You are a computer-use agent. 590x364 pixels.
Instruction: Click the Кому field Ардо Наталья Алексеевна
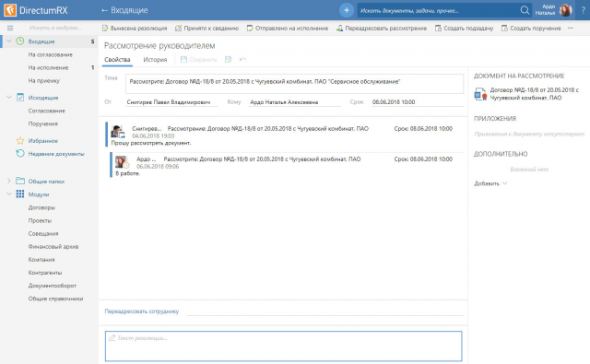295,102
